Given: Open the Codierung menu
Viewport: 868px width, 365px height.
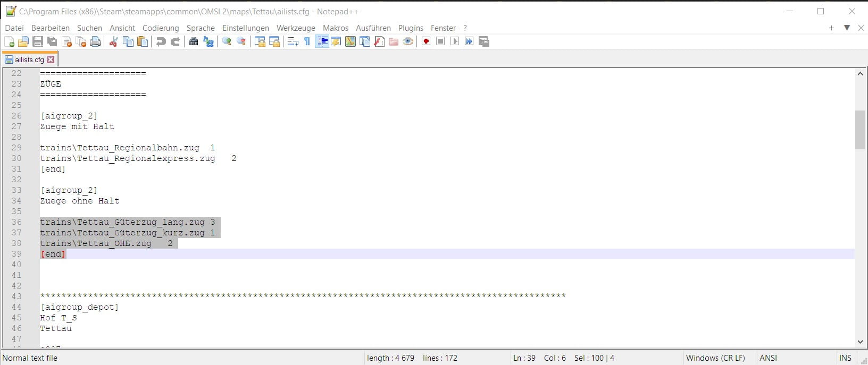Looking at the screenshot, I should click(x=161, y=28).
